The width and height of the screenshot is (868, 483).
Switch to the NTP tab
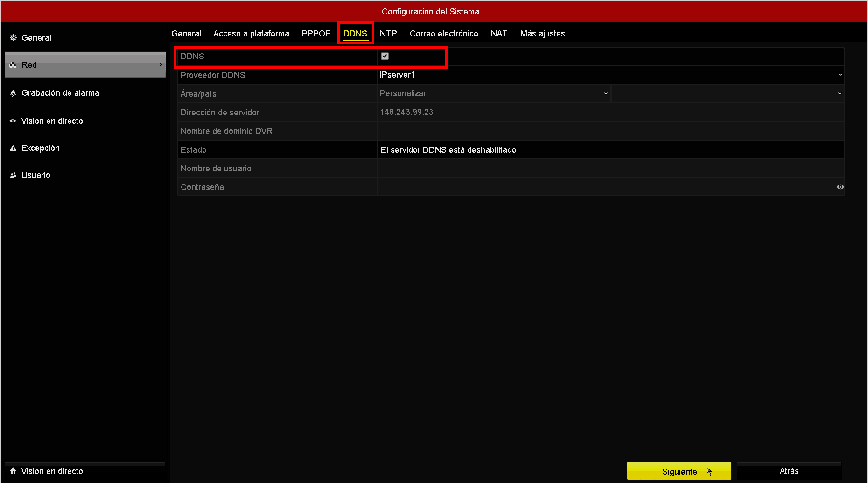point(388,34)
